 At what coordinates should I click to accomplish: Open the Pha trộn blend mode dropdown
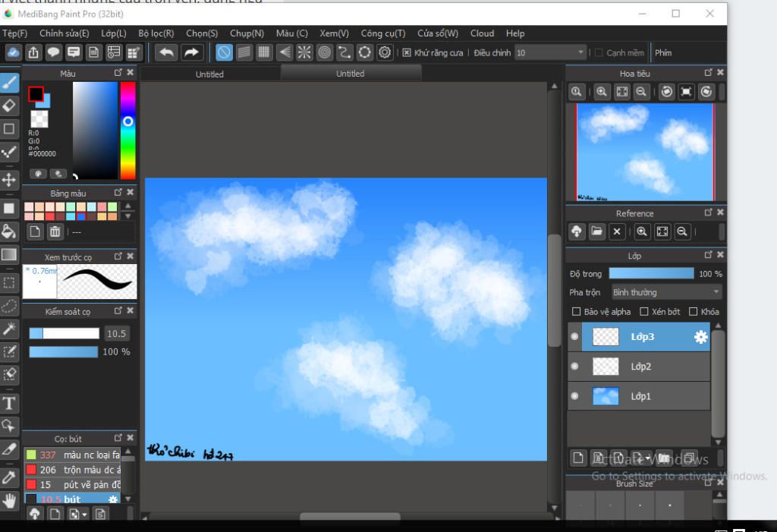[x=666, y=292]
